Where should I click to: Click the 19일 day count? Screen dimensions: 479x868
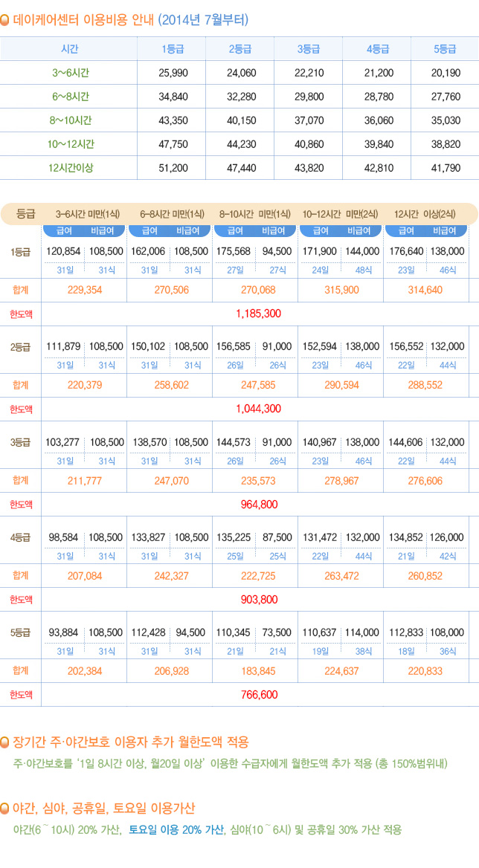(320, 652)
